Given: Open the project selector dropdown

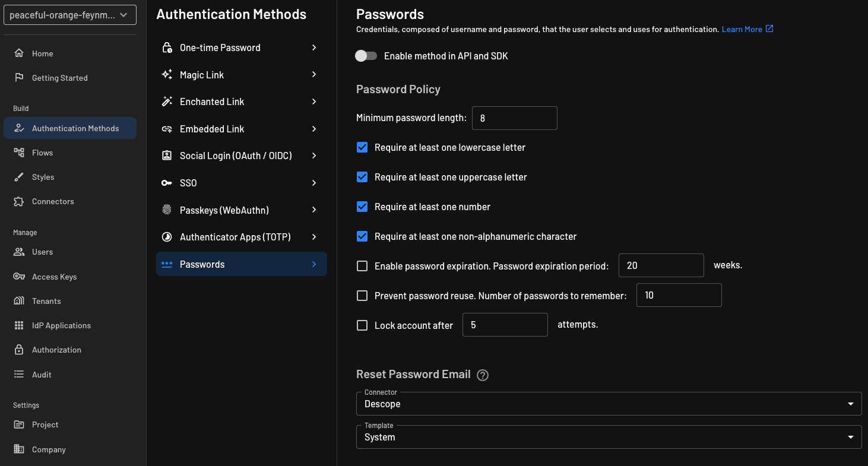Looking at the screenshot, I should [69, 14].
